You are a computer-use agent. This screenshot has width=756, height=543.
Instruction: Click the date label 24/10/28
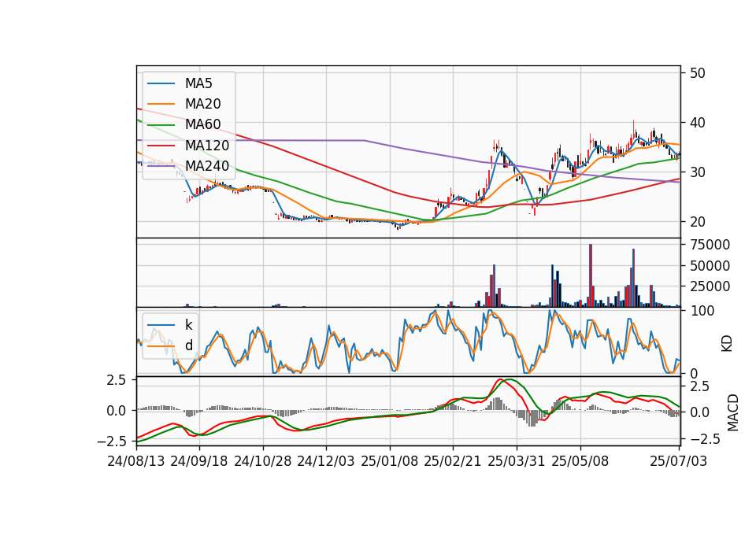click(263, 461)
